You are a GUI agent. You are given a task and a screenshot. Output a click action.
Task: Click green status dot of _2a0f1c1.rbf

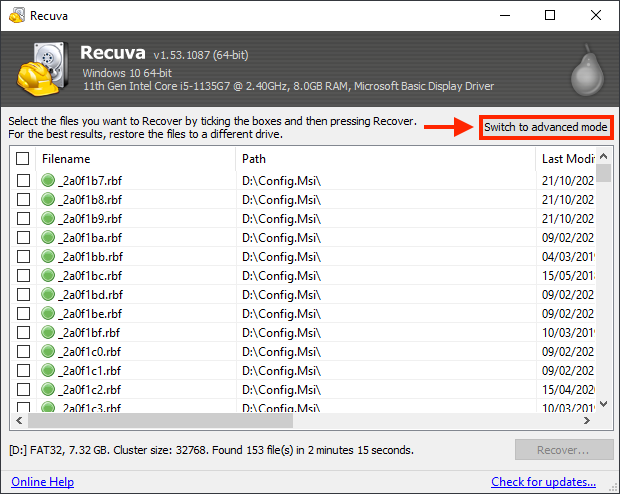48,370
